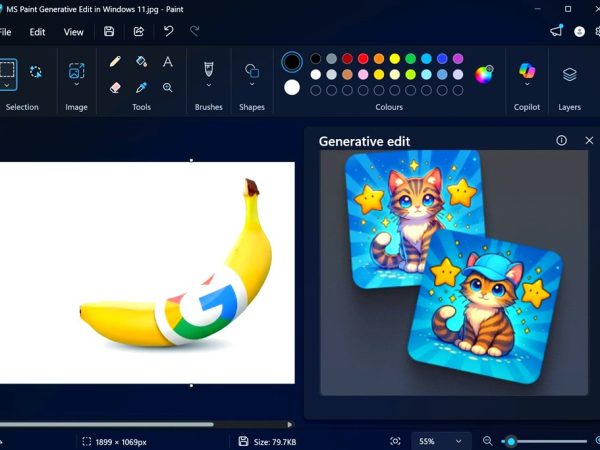The width and height of the screenshot is (600, 450).
Task: Click the Redo arrow
Action: tap(195, 31)
